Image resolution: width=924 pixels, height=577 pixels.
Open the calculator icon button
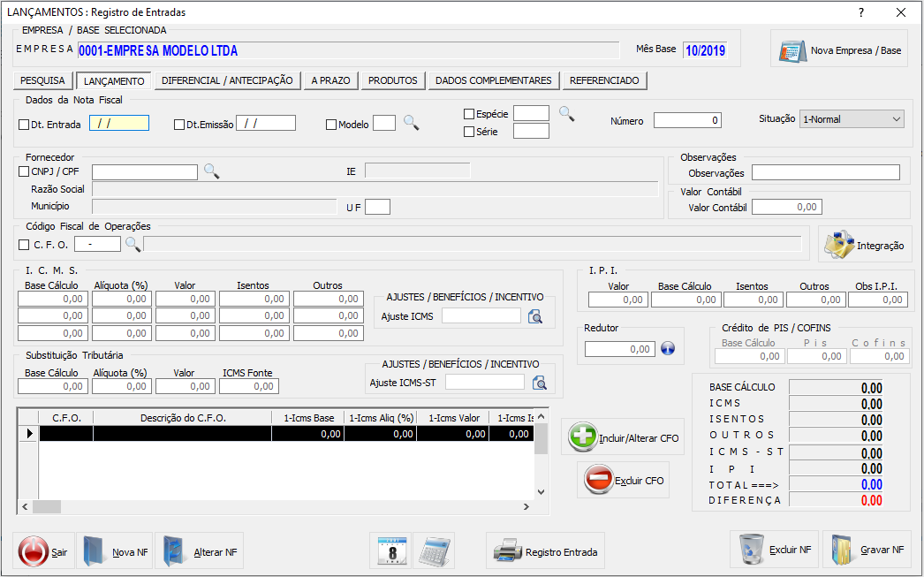coord(435,550)
